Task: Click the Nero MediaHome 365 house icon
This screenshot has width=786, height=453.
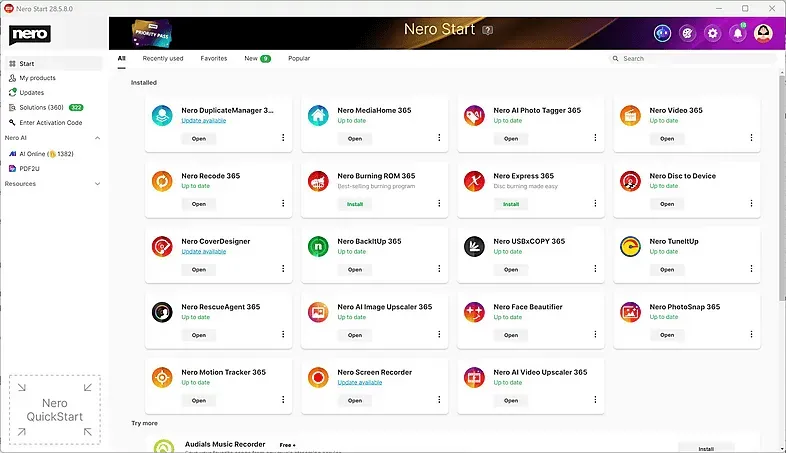Action: [x=318, y=115]
